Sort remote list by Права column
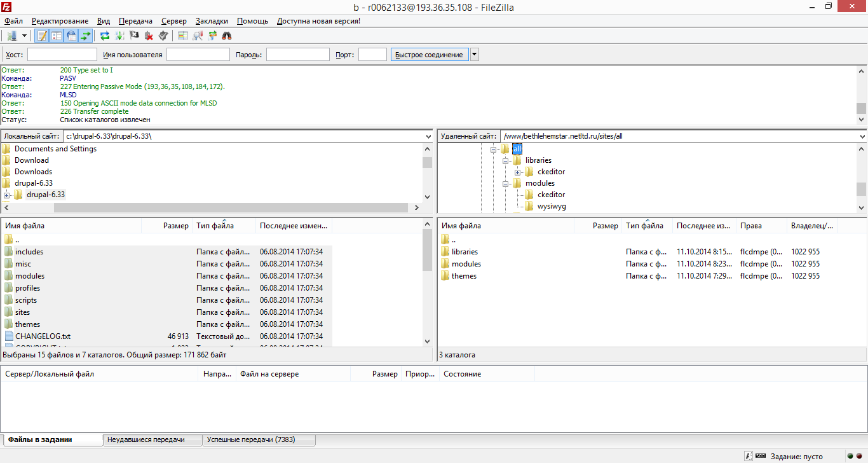This screenshot has height=463, width=868. click(762, 226)
